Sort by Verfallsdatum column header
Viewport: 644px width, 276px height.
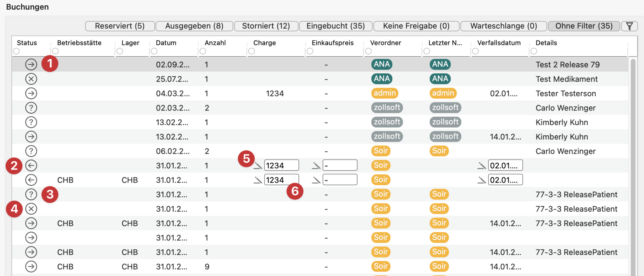(499, 43)
